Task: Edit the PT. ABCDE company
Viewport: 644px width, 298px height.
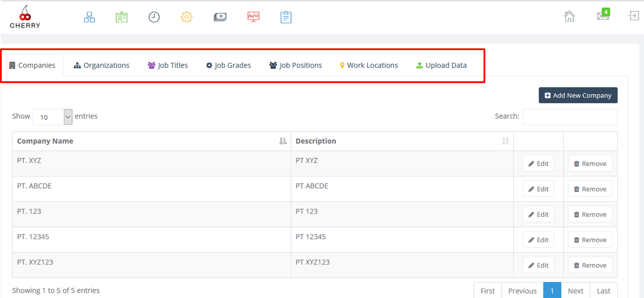Action: 538,189
